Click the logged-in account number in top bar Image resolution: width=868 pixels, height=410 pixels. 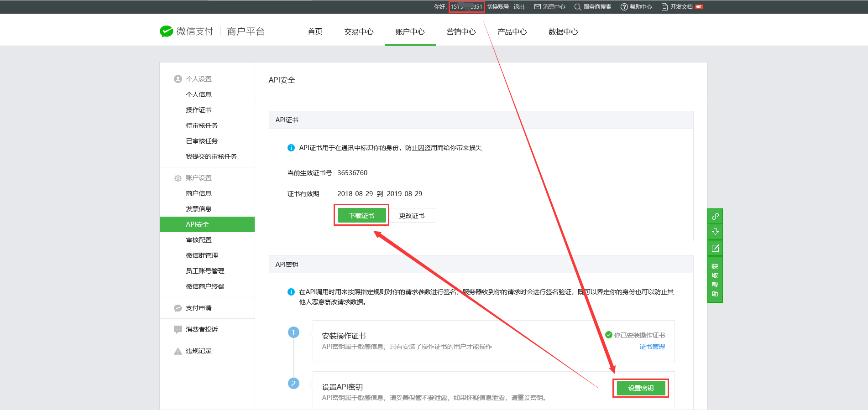[x=466, y=7]
